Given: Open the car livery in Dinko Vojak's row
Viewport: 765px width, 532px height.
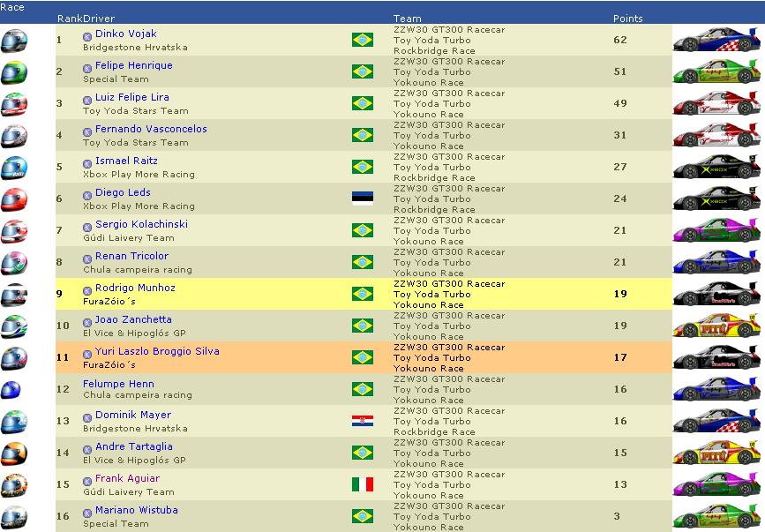Looking at the screenshot, I should click(716, 40).
